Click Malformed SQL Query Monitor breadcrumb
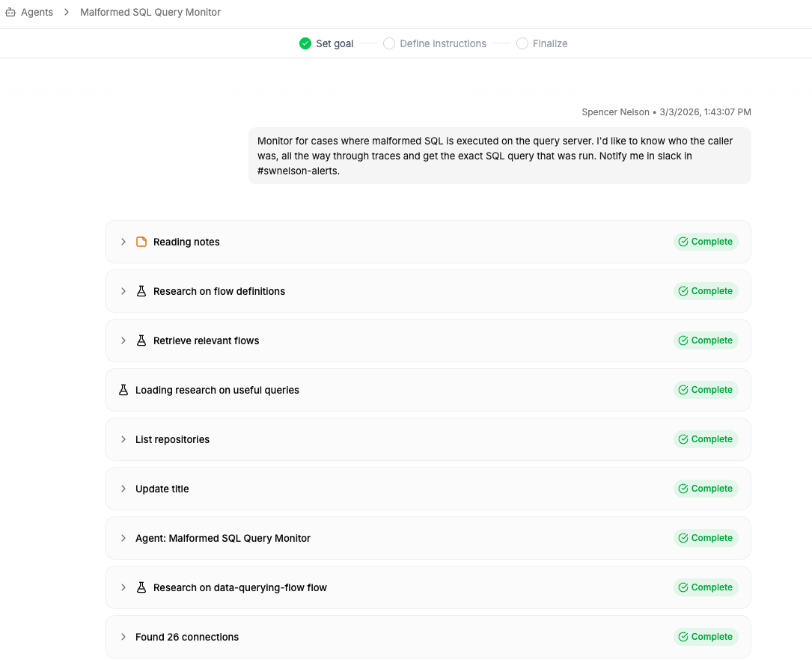The image size is (812, 660). 150,13
